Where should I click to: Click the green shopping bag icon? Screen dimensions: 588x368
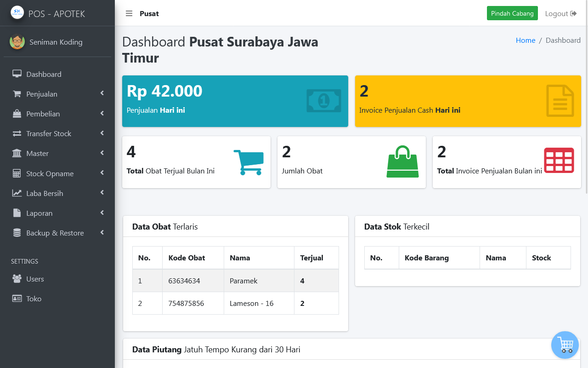click(x=402, y=162)
